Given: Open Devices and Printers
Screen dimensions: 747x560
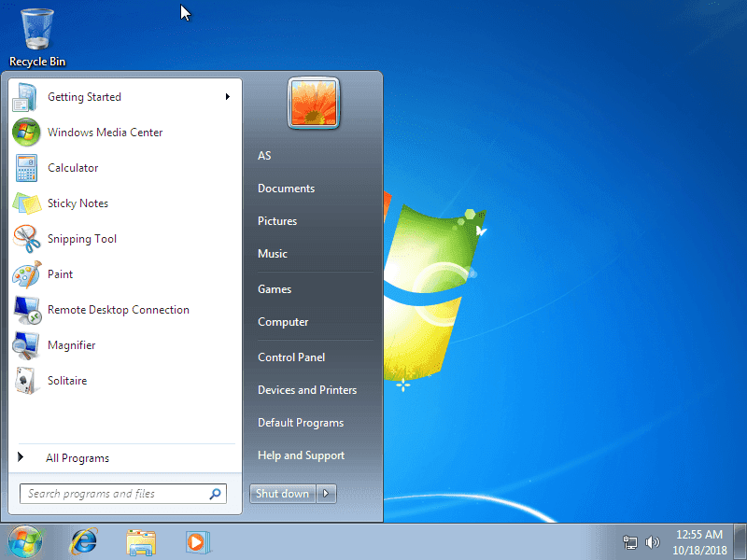Looking at the screenshot, I should click(x=306, y=389).
